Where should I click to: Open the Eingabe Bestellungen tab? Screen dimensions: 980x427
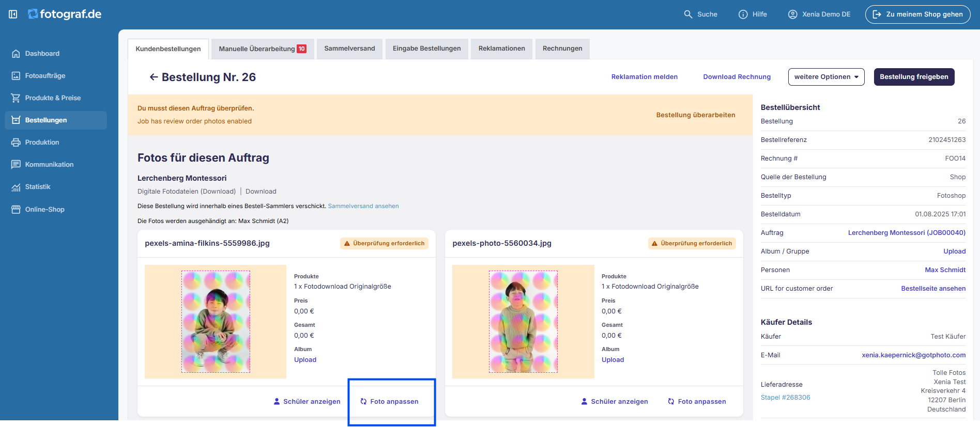coord(426,49)
